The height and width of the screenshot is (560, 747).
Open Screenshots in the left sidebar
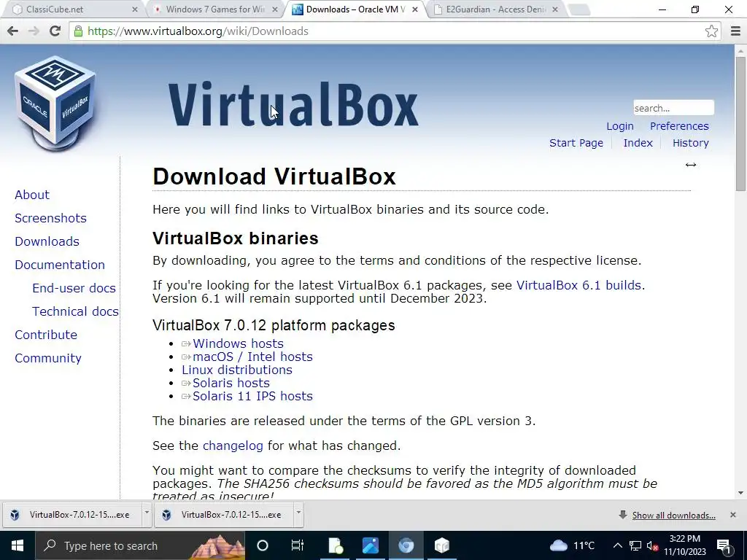point(50,218)
